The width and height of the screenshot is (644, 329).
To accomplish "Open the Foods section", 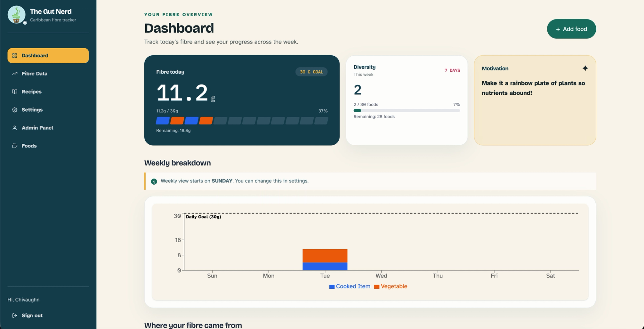I will pyautogui.click(x=48, y=146).
